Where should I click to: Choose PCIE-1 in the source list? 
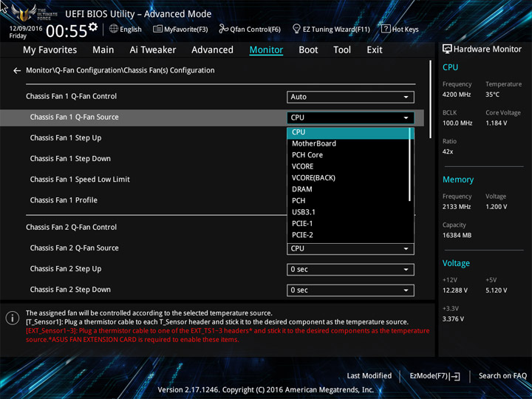[348, 224]
